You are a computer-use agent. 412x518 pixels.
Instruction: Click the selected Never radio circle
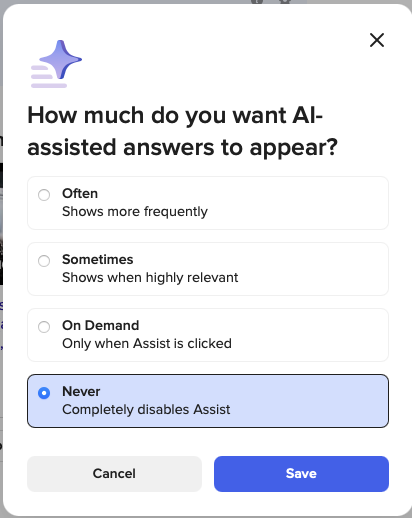pos(44,393)
